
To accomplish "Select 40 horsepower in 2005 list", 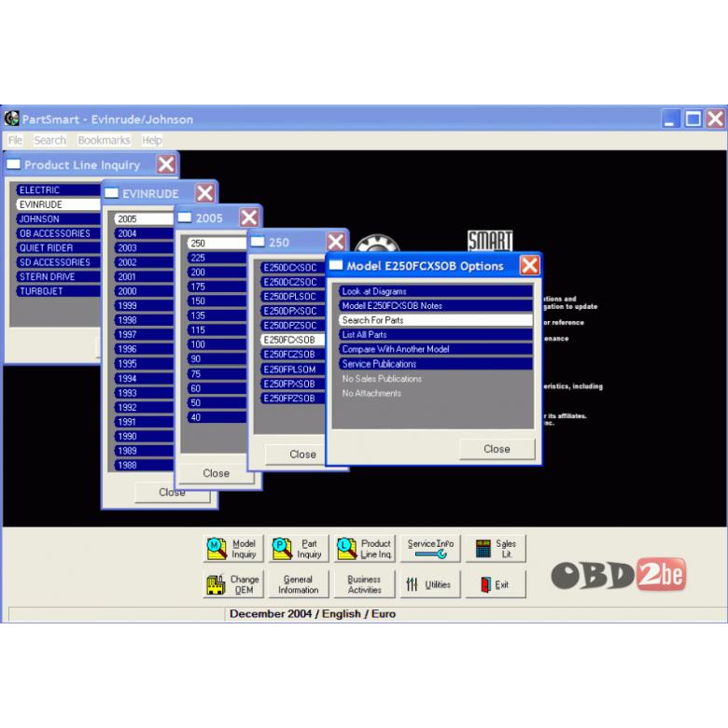I will pos(217,417).
